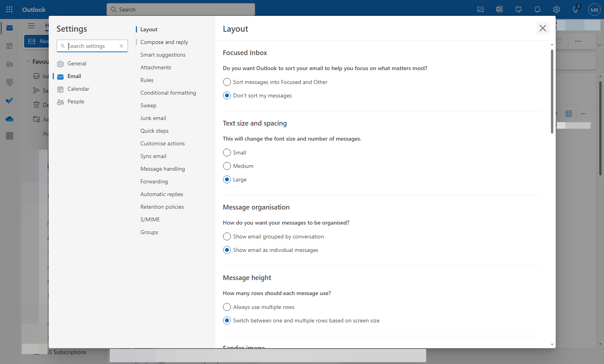
Task: Open My Day icon in header
Action: (518, 10)
